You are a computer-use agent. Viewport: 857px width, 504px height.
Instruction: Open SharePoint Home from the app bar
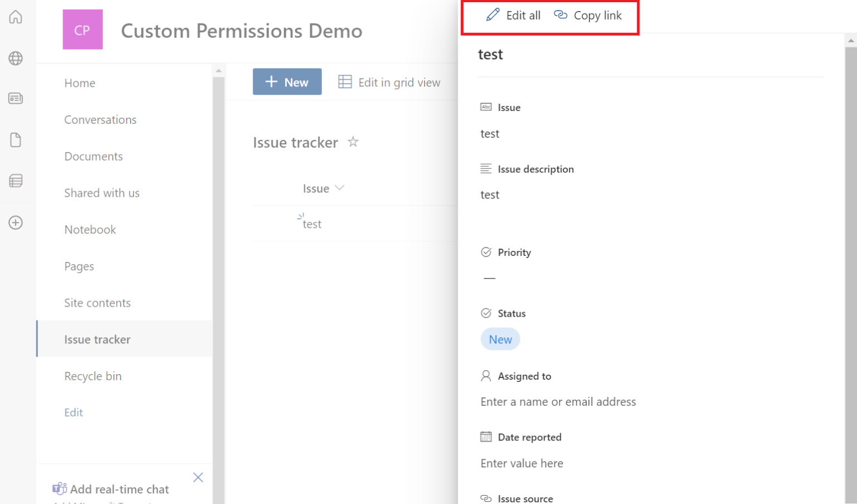(x=15, y=17)
